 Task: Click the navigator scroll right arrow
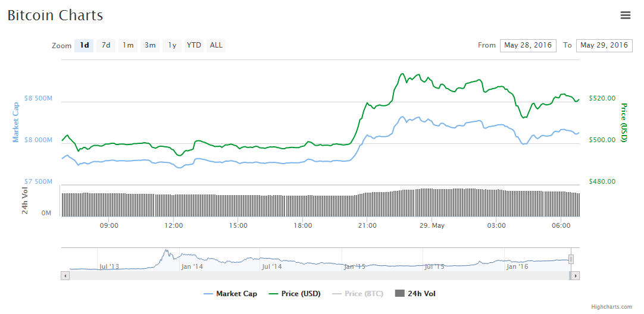point(576,276)
